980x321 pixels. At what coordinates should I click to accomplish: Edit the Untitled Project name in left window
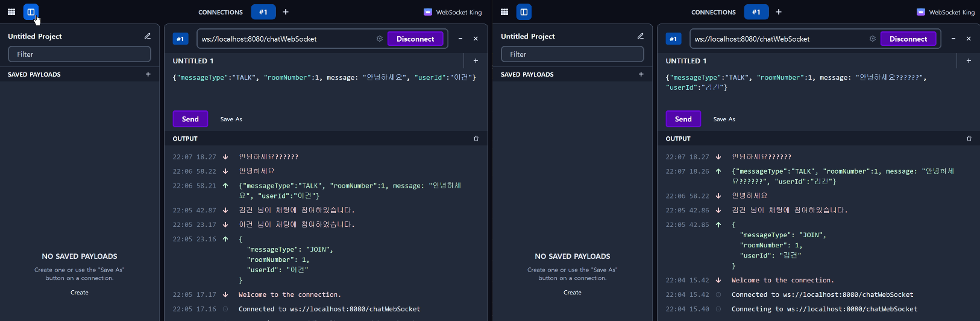click(x=148, y=36)
